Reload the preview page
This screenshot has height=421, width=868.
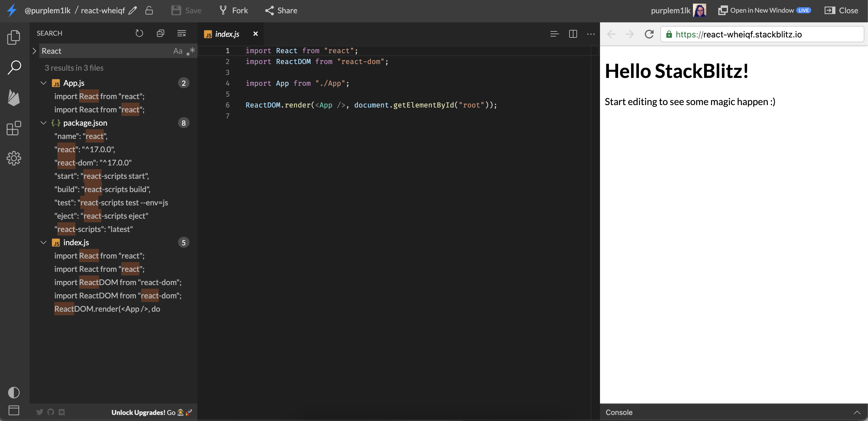tap(649, 34)
